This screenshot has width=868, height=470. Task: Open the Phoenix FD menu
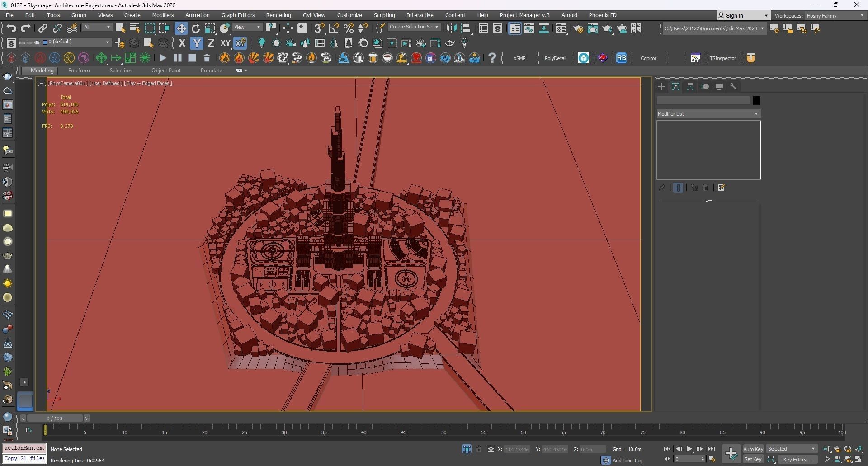602,15
